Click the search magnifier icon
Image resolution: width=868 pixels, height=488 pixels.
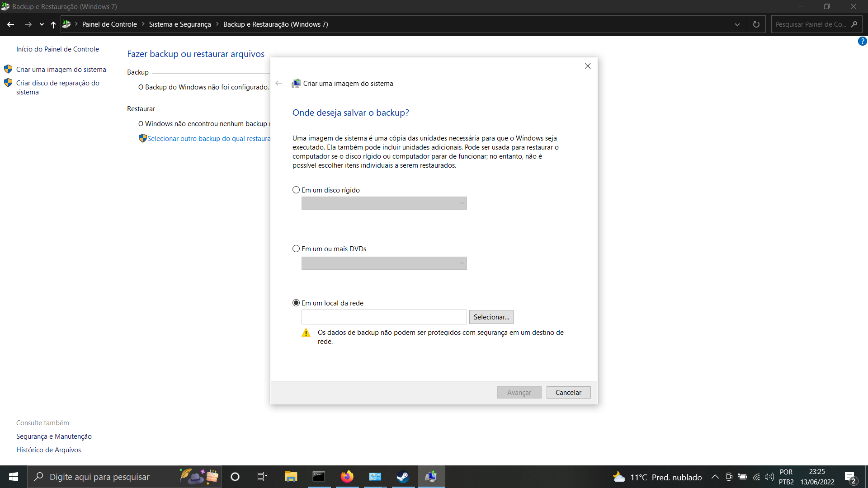(x=854, y=24)
